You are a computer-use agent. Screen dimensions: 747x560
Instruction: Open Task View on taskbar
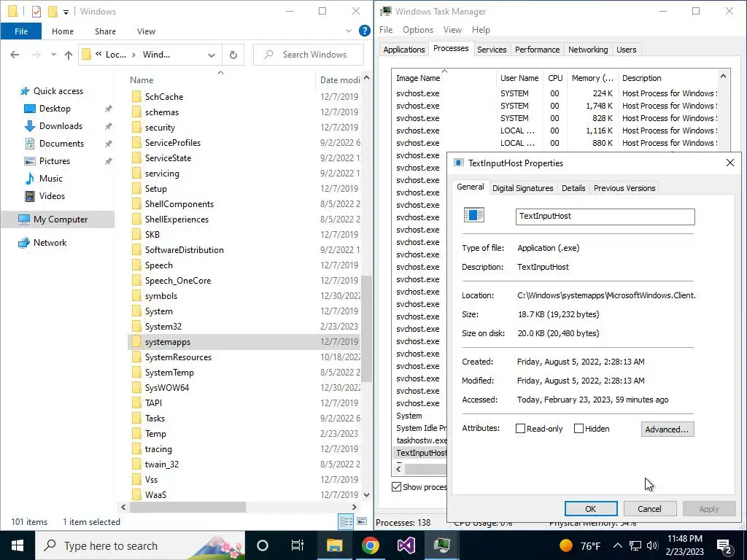coord(298,545)
